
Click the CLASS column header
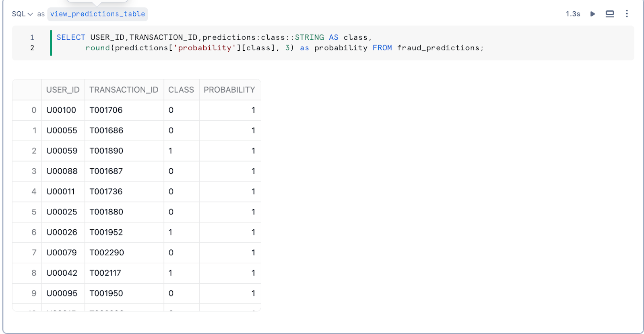[x=181, y=90]
